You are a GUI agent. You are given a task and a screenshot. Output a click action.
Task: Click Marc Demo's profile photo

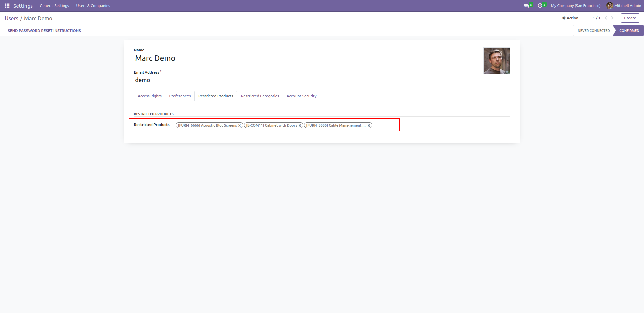[496, 61]
